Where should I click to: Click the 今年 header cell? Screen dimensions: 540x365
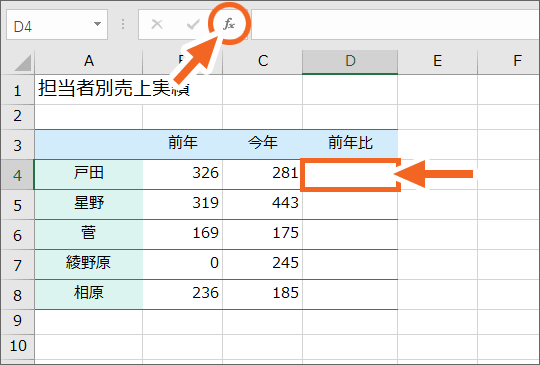click(x=262, y=144)
